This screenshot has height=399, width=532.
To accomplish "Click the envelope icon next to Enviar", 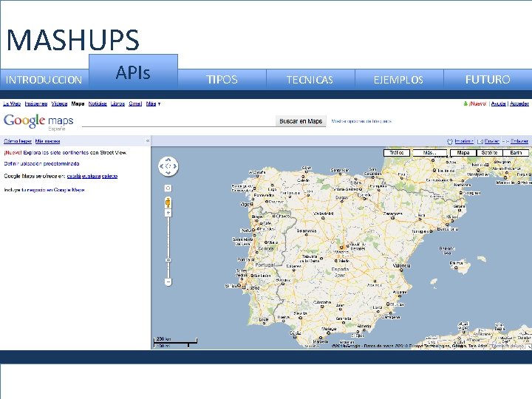I will pos(480,141).
